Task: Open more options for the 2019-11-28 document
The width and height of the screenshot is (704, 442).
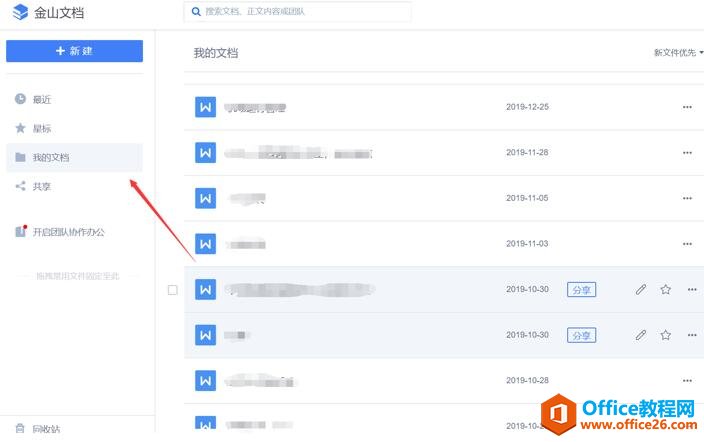Action: [687, 153]
